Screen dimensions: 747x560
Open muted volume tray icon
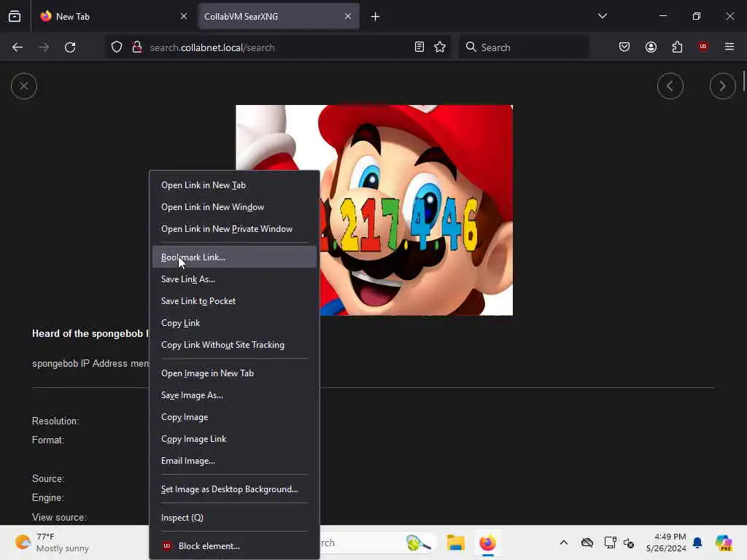pyautogui.click(x=629, y=542)
